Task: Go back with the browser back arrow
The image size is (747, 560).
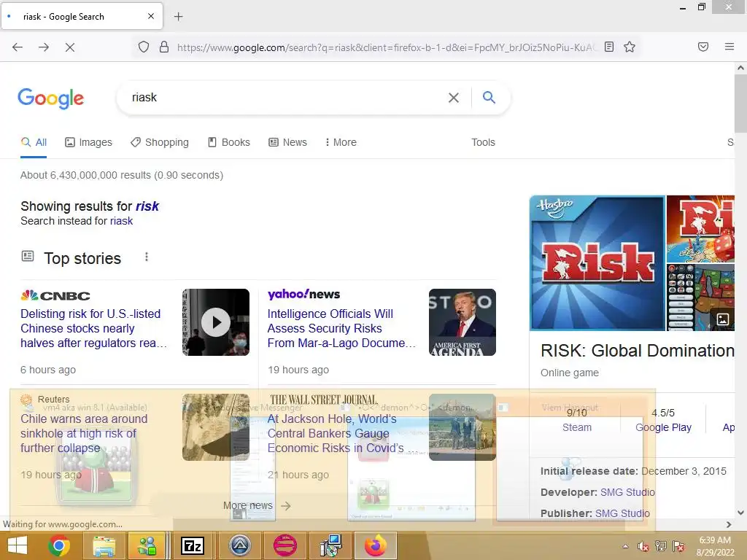Action: [18, 47]
